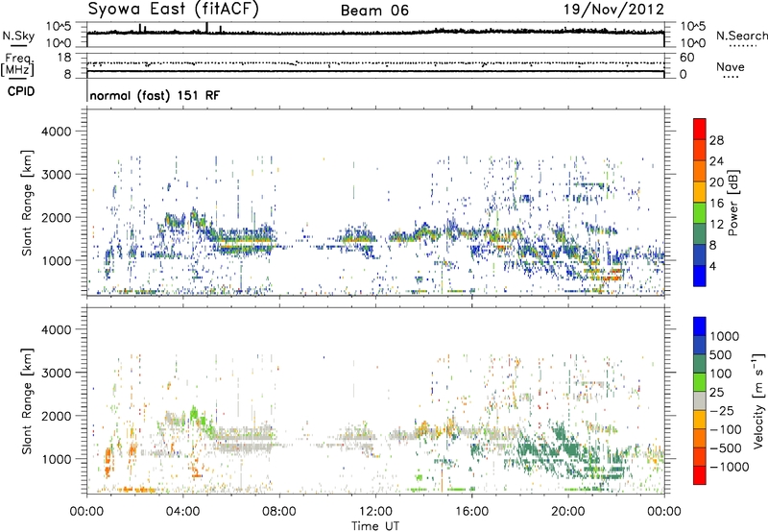Click the '12:00' time tick label
This screenshot has height=532, width=768.
coord(375,512)
